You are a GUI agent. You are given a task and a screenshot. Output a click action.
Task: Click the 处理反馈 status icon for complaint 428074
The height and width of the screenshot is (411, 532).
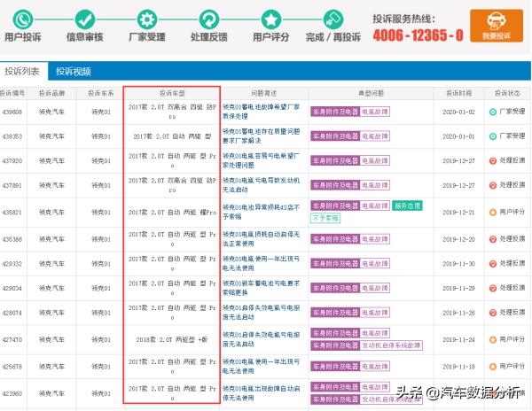(493, 313)
